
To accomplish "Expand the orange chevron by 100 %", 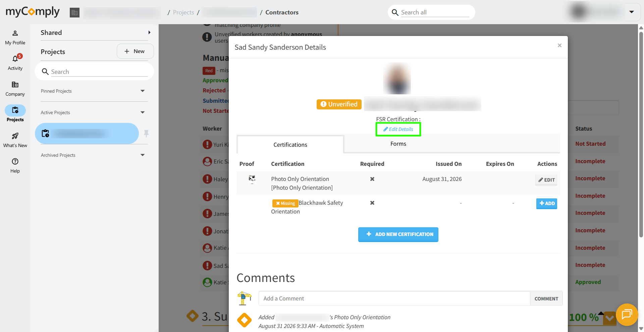I will [x=609, y=318].
